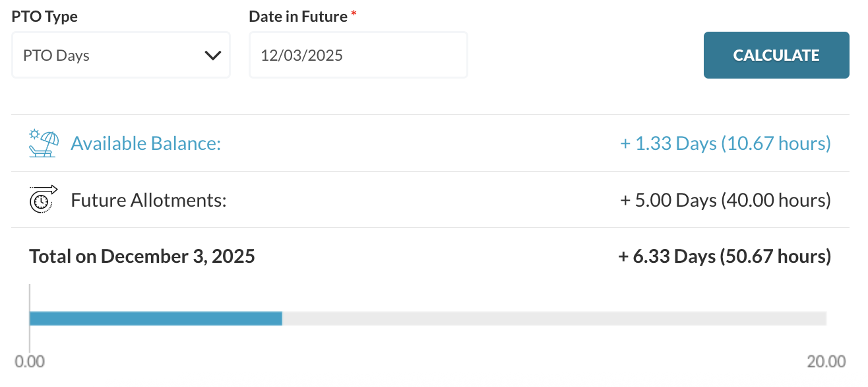Open the PTO Days combo box
868x387 pixels.
[x=121, y=55]
